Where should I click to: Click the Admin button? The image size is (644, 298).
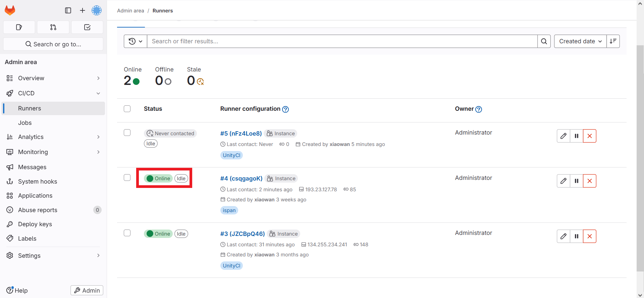click(87, 290)
